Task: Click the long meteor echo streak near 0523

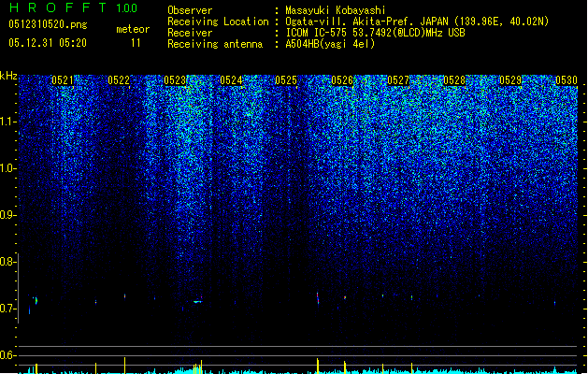Action: (x=197, y=301)
